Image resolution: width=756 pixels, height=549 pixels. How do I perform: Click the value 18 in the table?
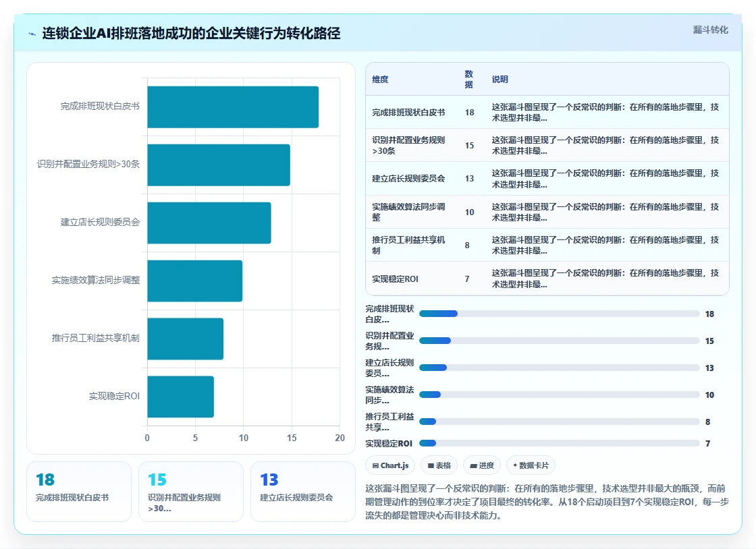pos(470,112)
